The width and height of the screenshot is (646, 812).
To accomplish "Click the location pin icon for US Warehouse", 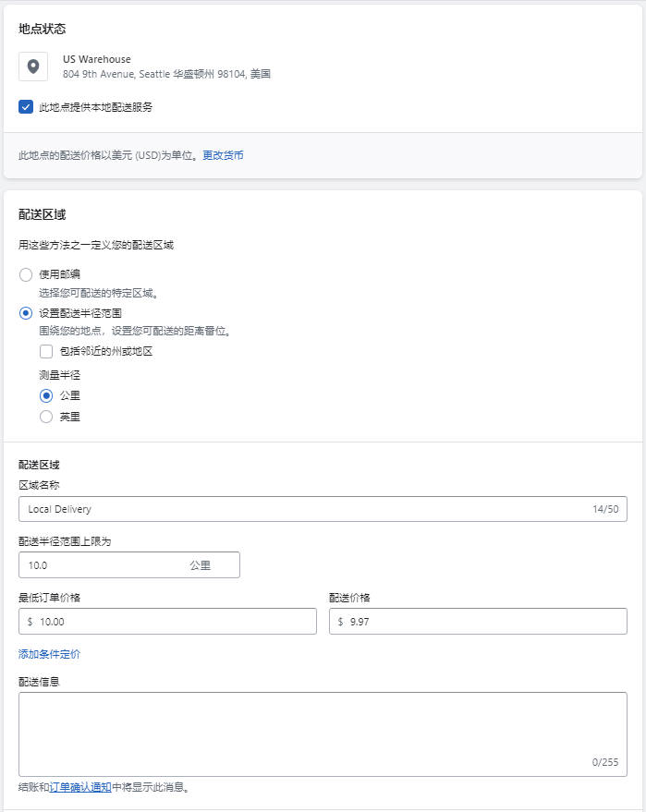I will tap(33, 67).
